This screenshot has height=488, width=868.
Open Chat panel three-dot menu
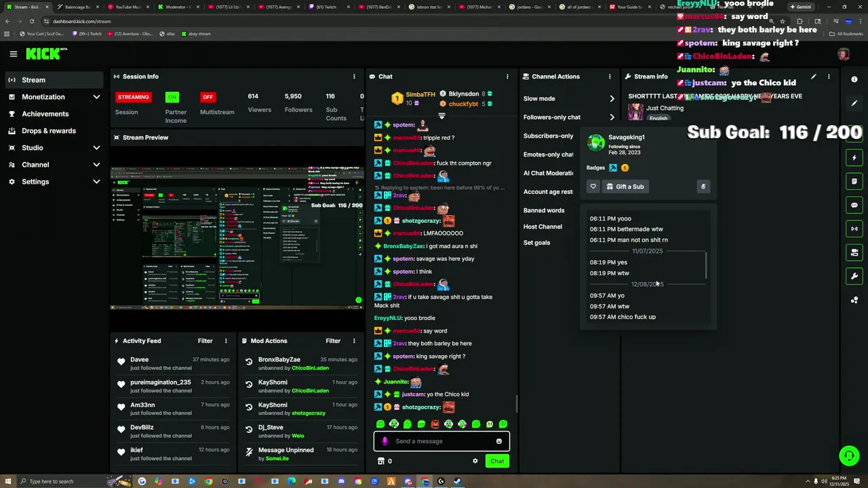(507, 77)
